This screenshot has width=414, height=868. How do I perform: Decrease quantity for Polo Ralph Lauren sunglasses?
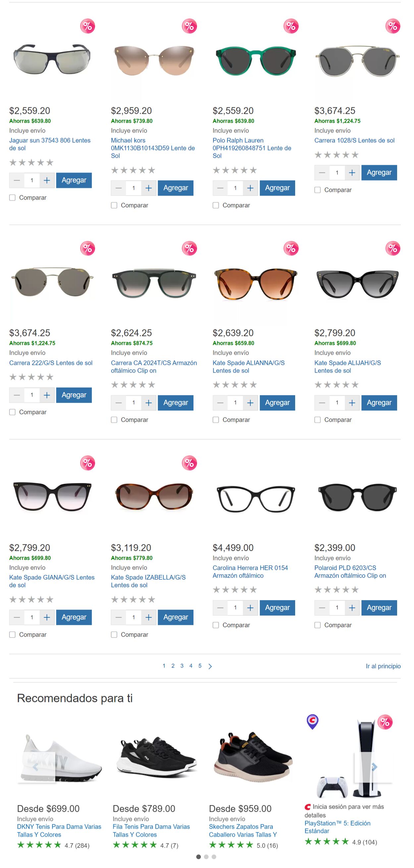(x=220, y=188)
